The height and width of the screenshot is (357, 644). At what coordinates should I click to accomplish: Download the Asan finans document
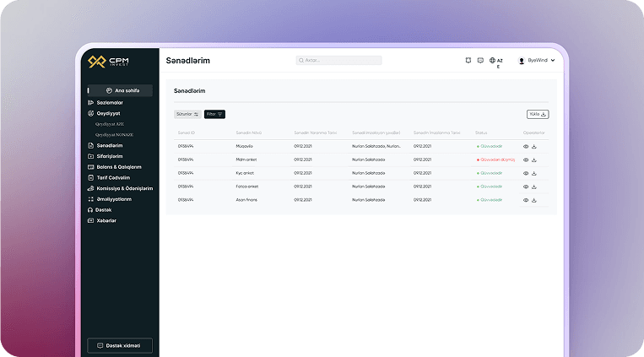pos(534,200)
